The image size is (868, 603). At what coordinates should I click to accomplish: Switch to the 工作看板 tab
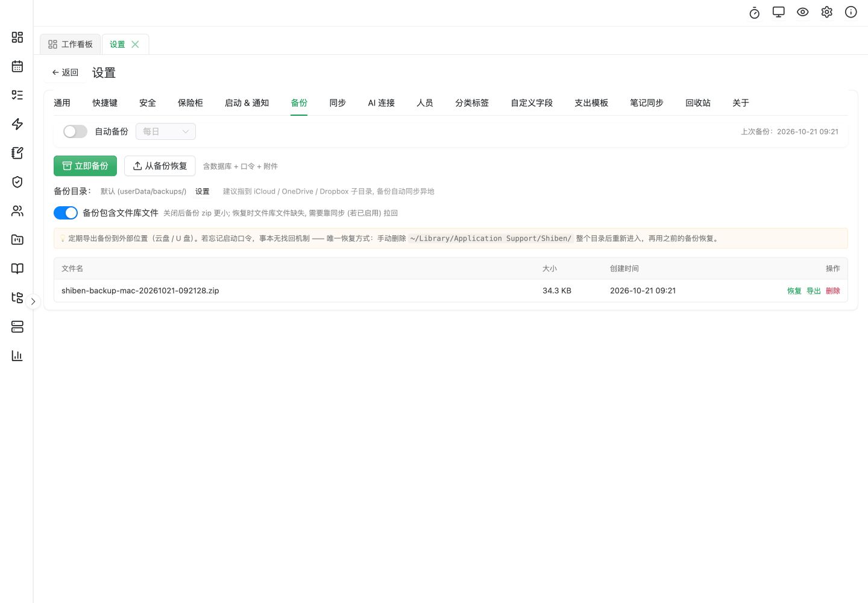(x=71, y=44)
